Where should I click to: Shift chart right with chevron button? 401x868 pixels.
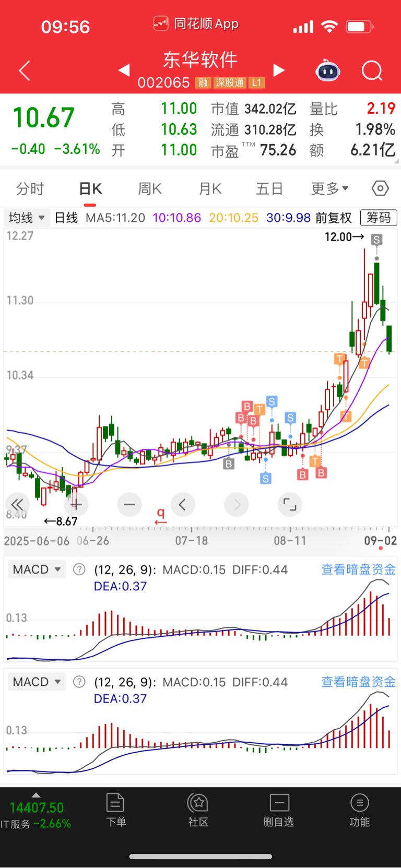[237, 504]
